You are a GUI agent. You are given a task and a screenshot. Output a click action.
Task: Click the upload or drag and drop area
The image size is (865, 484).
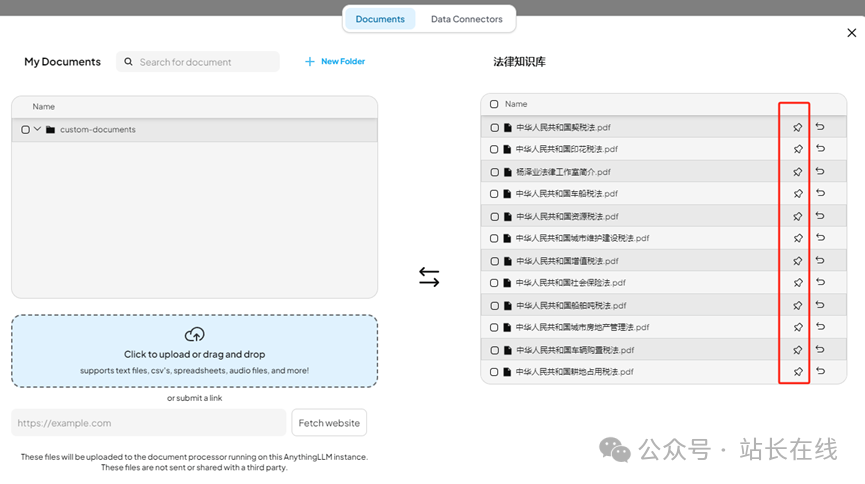click(194, 351)
